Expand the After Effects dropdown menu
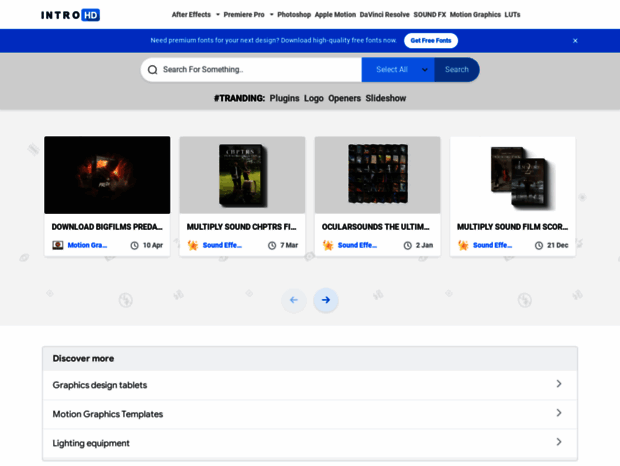This screenshot has width=620, height=466. [217, 15]
